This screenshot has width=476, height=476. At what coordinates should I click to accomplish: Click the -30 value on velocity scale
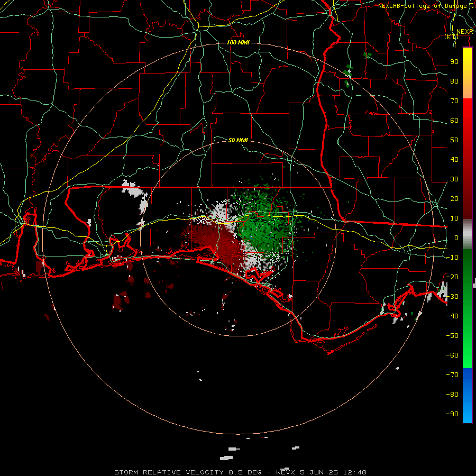(452, 296)
